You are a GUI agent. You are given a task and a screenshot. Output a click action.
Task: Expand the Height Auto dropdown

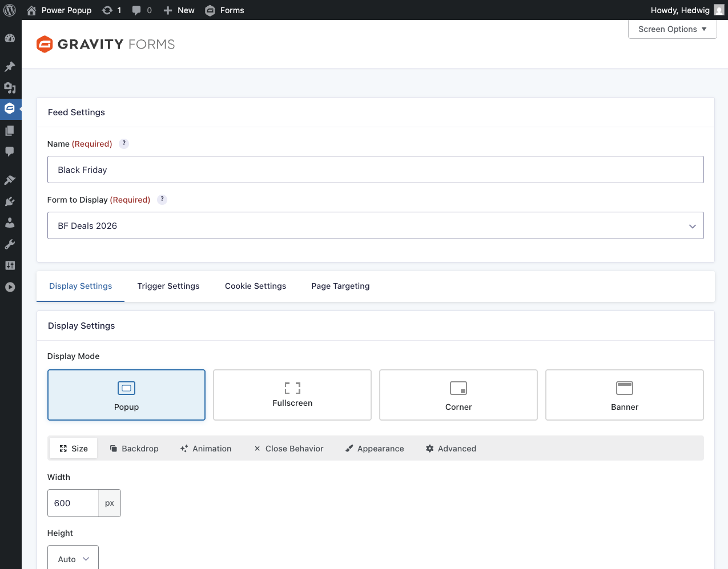pyautogui.click(x=73, y=559)
